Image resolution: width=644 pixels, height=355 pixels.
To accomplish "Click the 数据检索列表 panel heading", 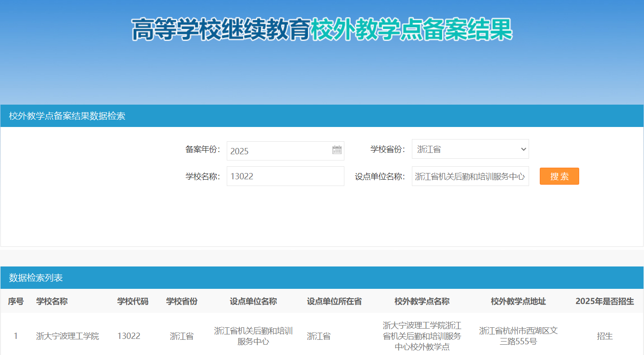I will click(x=36, y=278).
